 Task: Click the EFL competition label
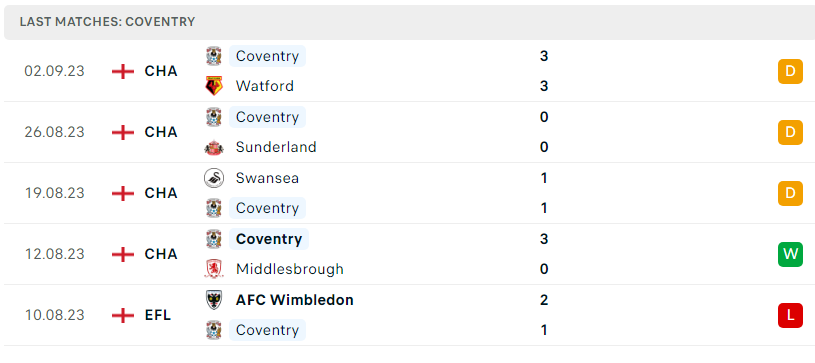click(x=158, y=315)
